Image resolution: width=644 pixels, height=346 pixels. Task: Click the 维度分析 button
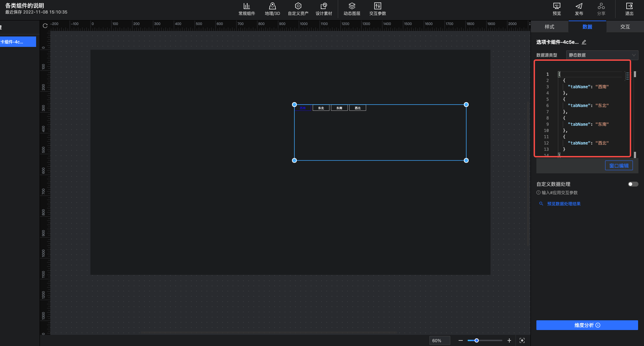tap(587, 325)
